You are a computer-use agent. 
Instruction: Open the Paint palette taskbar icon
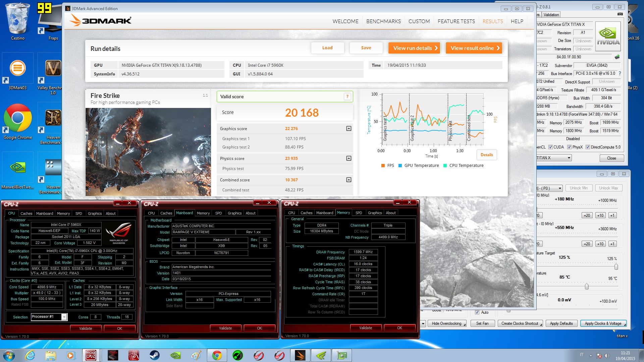(x=196, y=355)
